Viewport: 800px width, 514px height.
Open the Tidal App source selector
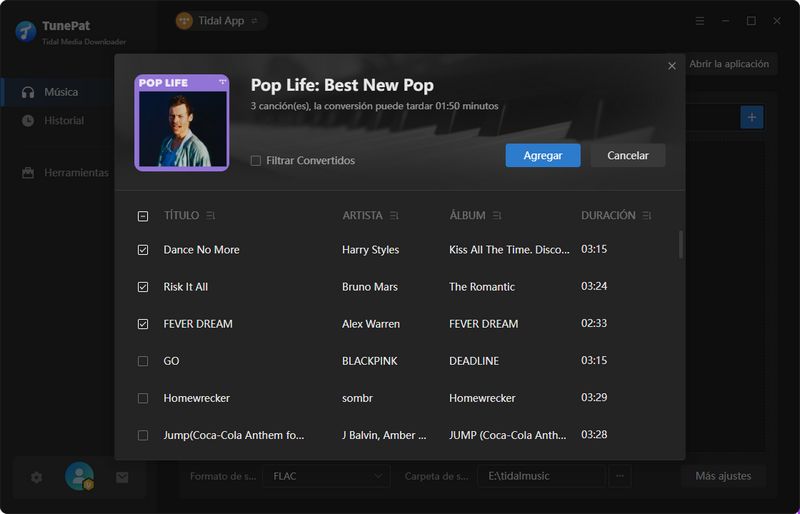[x=221, y=21]
